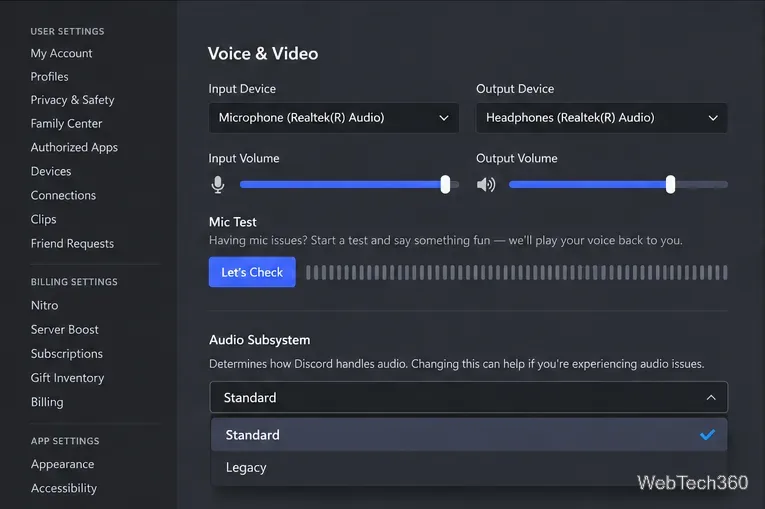Go to Gift Inventory
Viewport: 765px width, 509px height.
[x=67, y=378]
